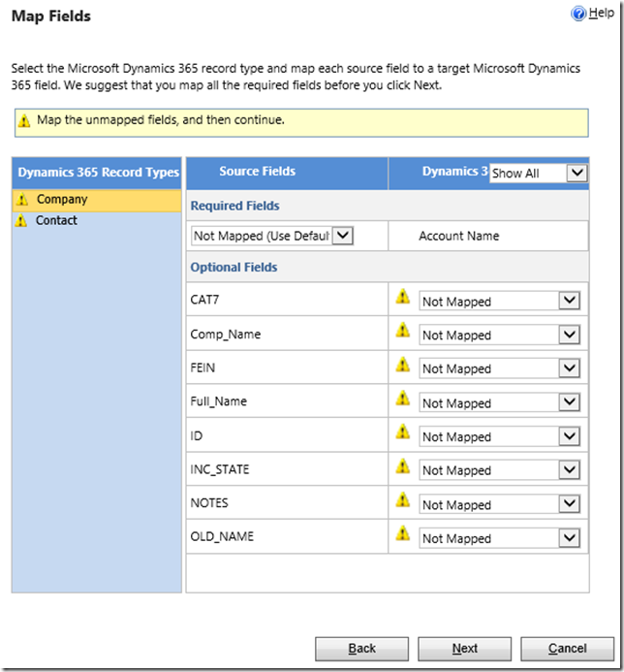
Task: Click the NOTES source field label
Action: [x=209, y=502]
